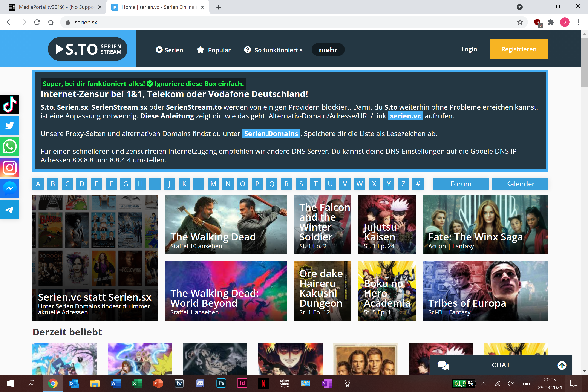Open the Extensions puzzle icon
Viewport: 588px width, 392px height.
point(551,22)
